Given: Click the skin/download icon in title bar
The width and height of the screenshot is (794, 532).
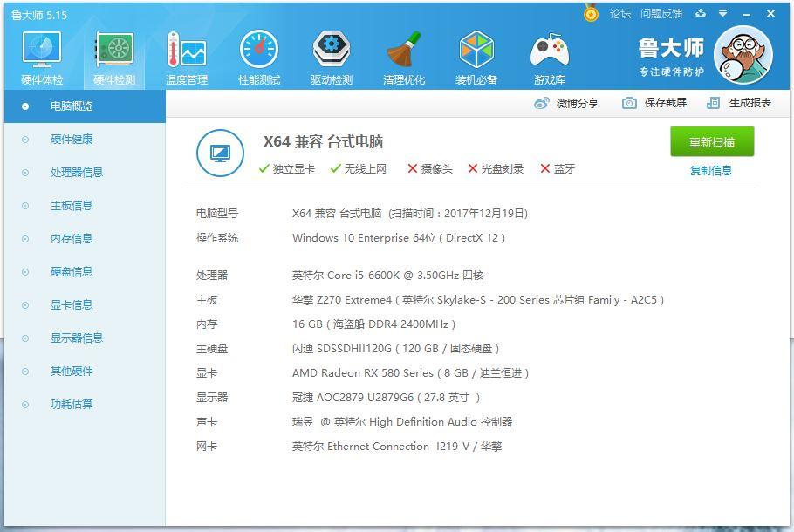Looking at the screenshot, I should (x=701, y=13).
